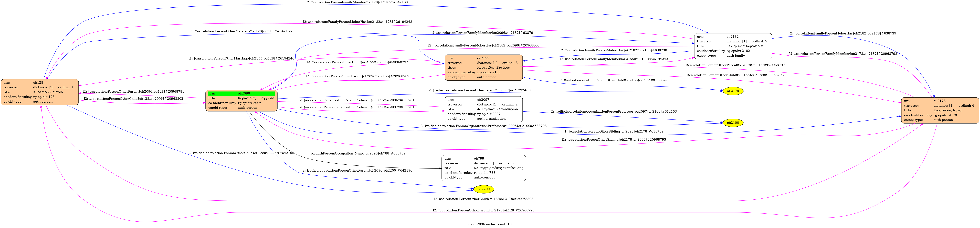This screenshot has height=228, width=980.
Task: Click the oi:2178 Κορασίδου, Νανά node
Action: [940, 111]
